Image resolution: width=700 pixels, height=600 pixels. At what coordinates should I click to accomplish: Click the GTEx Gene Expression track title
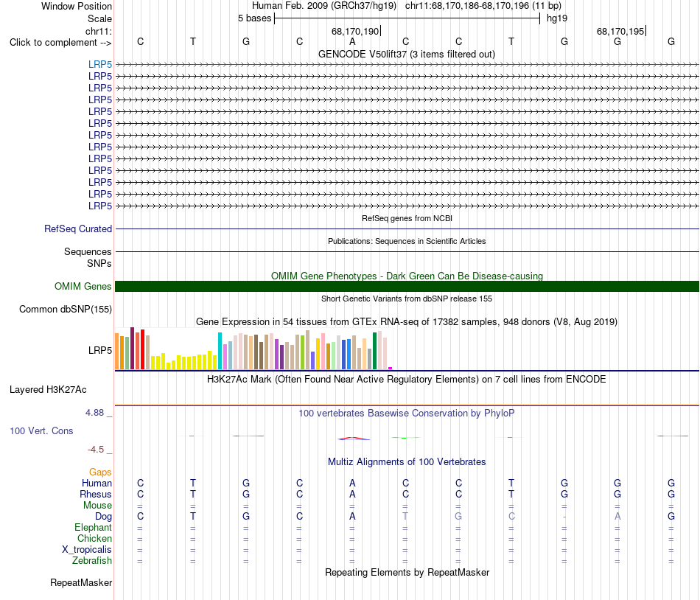click(406, 321)
